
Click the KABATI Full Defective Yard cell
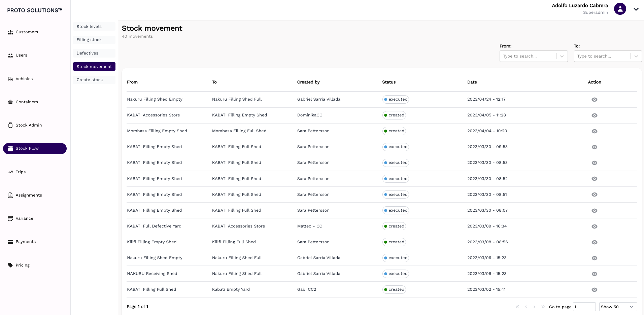click(154, 226)
